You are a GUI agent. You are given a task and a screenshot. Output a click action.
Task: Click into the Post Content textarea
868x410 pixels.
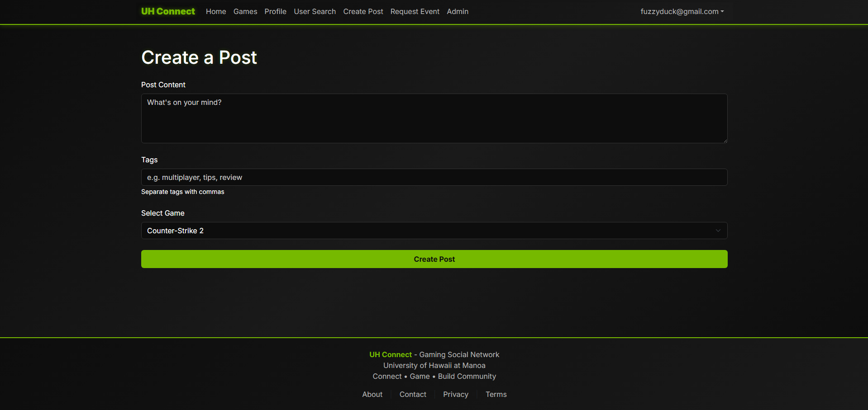[434, 118]
